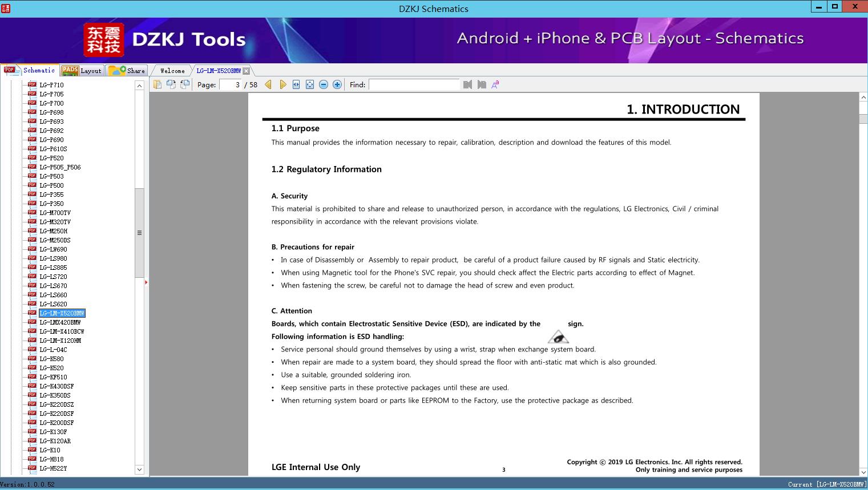
Task: Click the rotate page clockwise icon
Action: (x=185, y=84)
